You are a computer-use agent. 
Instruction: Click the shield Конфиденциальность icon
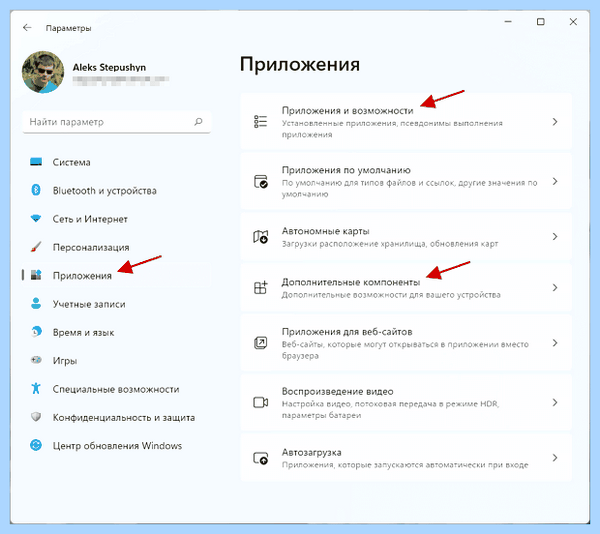coord(36,417)
